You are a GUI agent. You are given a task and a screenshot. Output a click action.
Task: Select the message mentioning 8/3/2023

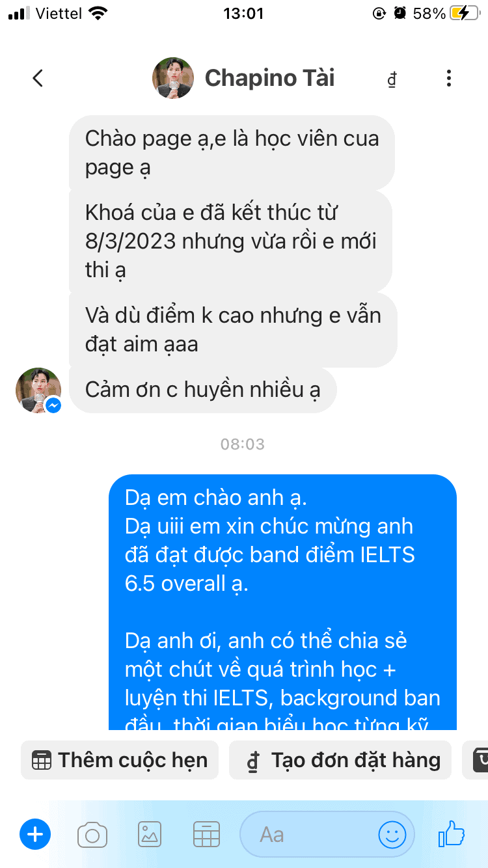coord(230,241)
